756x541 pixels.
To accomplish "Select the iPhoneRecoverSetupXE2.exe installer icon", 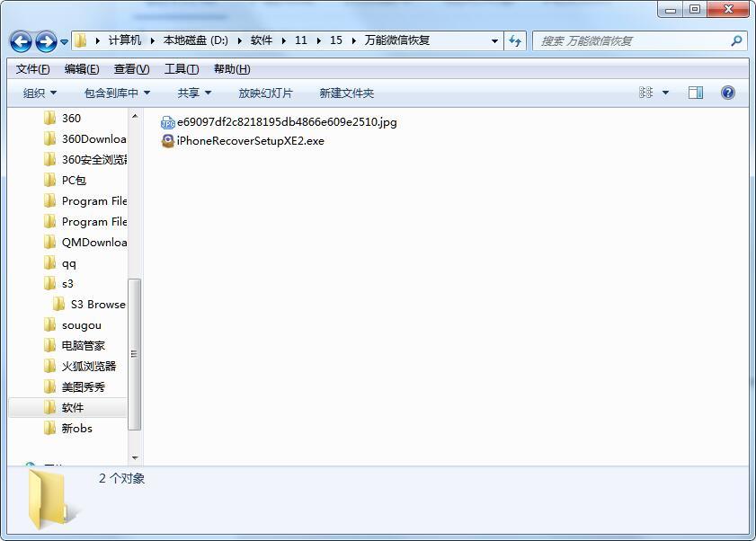I will coord(168,141).
